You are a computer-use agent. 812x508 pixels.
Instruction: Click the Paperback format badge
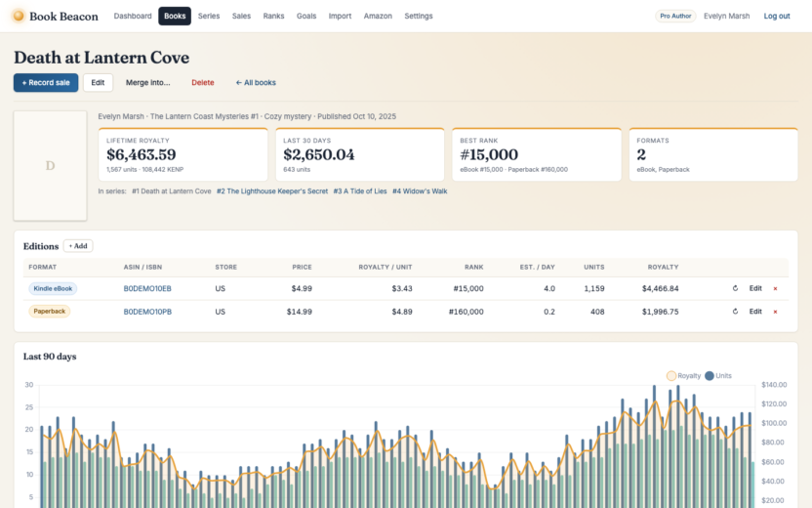[49, 312]
